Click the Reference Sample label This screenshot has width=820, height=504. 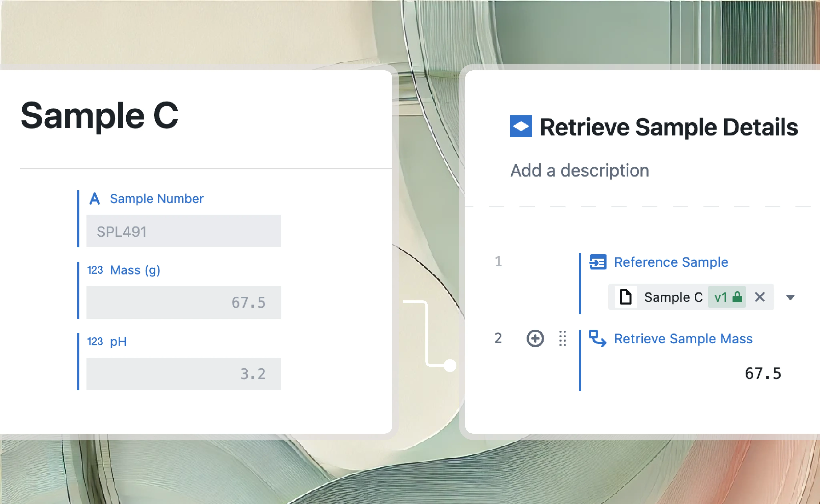671,262
